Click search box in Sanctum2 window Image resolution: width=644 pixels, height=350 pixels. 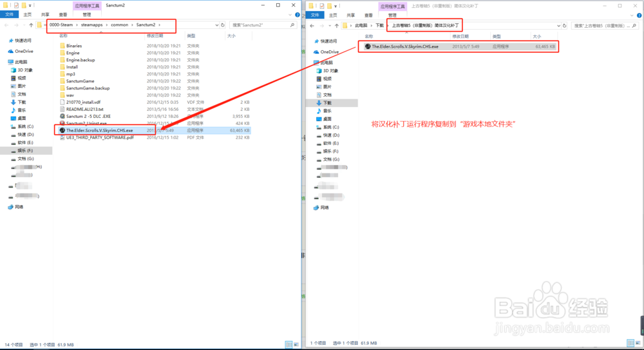pos(263,25)
